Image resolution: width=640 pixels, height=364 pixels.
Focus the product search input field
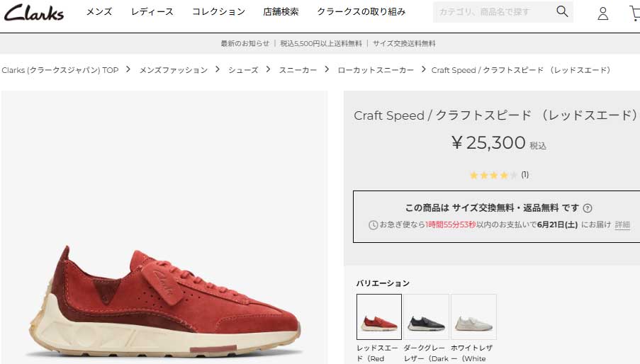(493, 12)
